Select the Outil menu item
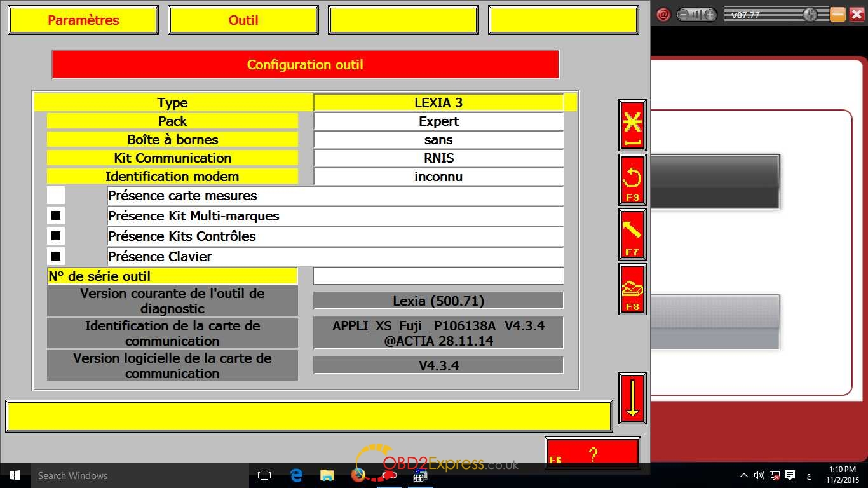Viewport: 868px width, 488px height. tap(243, 20)
